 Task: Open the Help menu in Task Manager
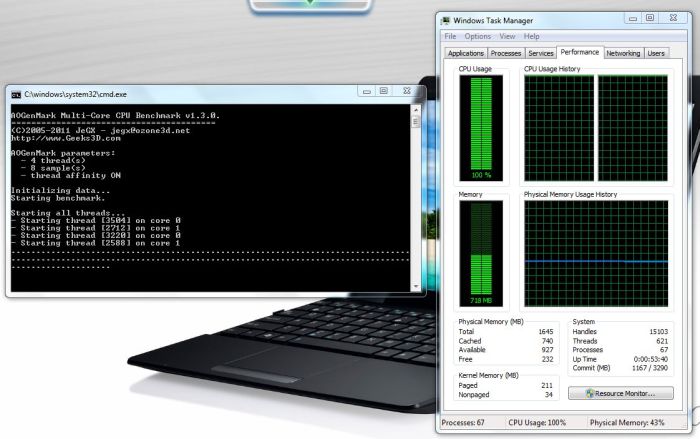(x=531, y=36)
